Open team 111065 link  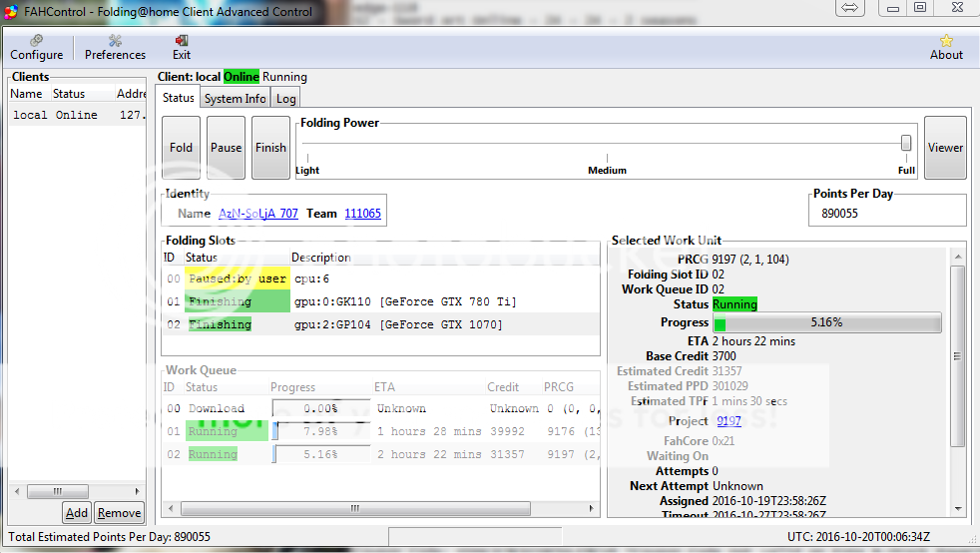pos(362,214)
